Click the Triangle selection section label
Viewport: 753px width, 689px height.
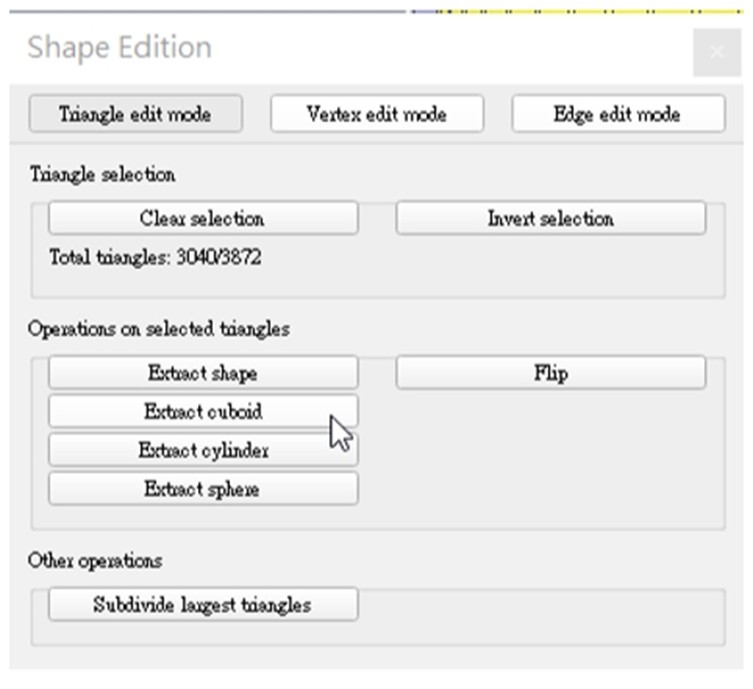coord(103,174)
